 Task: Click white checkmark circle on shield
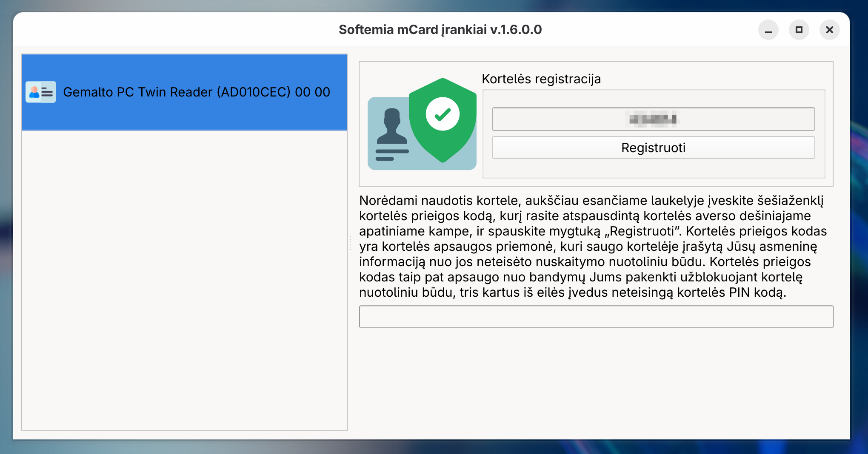tap(443, 114)
